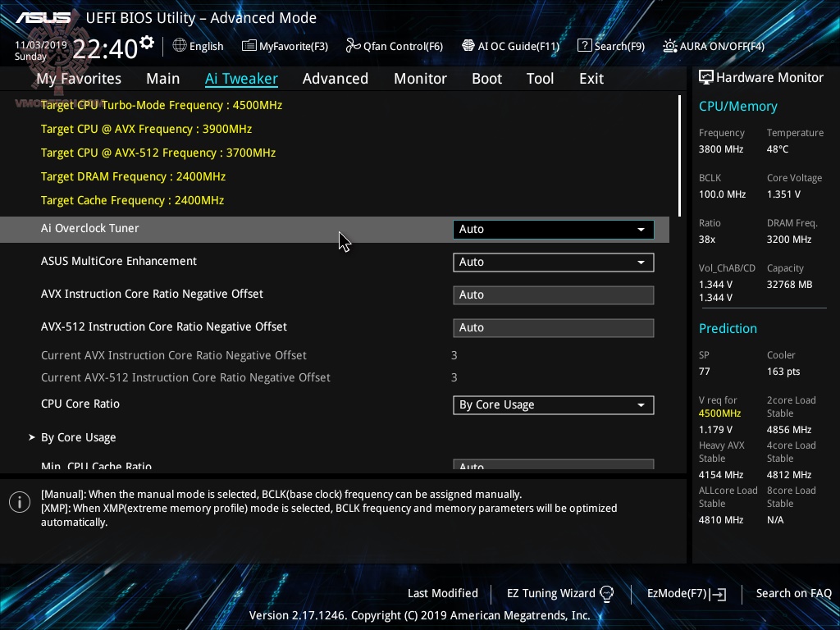Click the 11/03/2019 date
840x630 pixels.
tap(41, 45)
